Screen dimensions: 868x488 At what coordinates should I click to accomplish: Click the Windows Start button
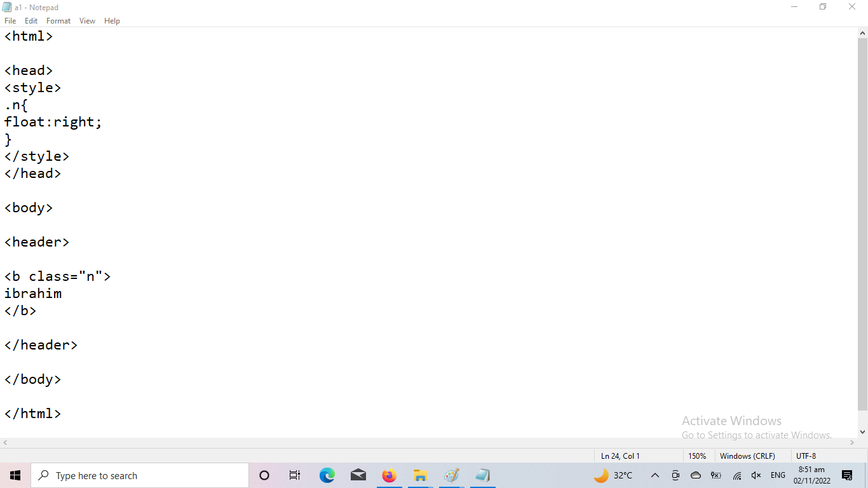pyautogui.click(x=15, y=475)
